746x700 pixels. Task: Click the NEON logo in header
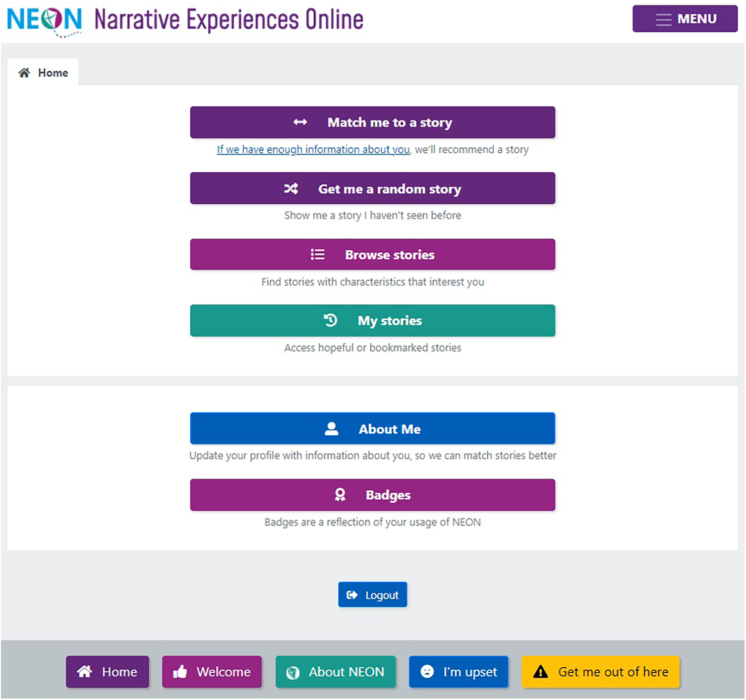click(44, 21)
